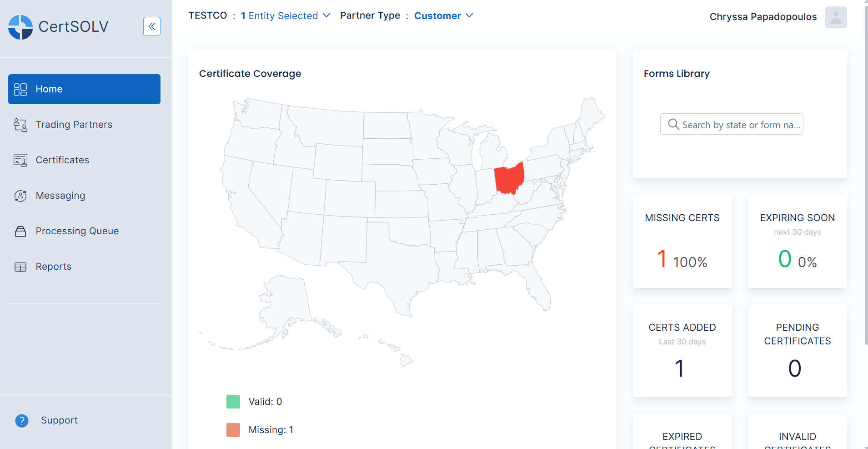Open the Missing Certs card

pyautogui.click(x=682, y=241)
